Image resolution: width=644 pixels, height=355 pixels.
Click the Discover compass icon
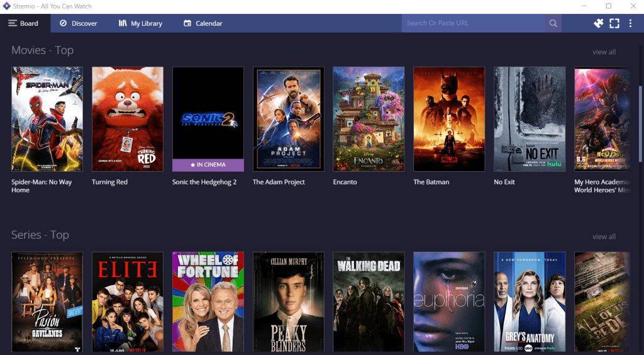click(64, 23)
